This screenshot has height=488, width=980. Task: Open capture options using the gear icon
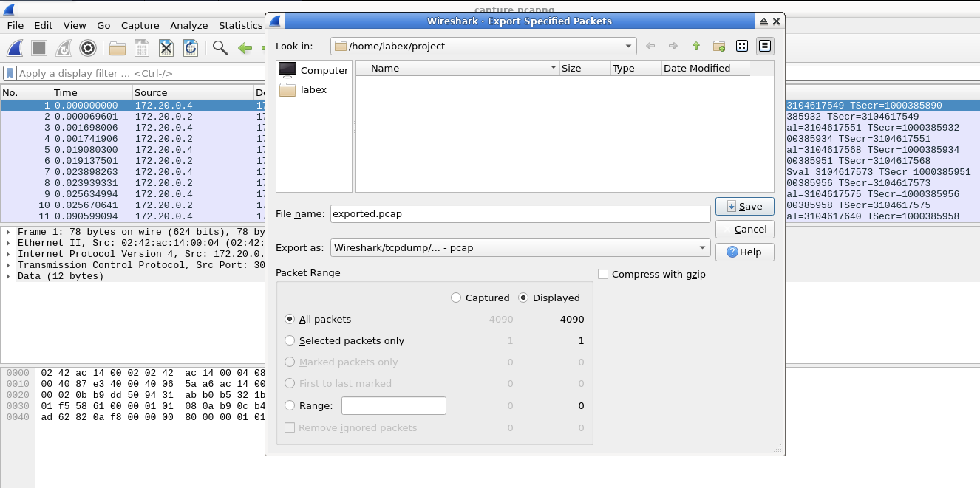point(88,48)
